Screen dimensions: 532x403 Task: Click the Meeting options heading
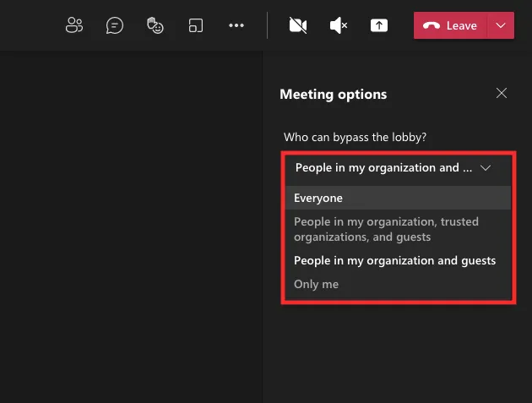coord(334,95)
